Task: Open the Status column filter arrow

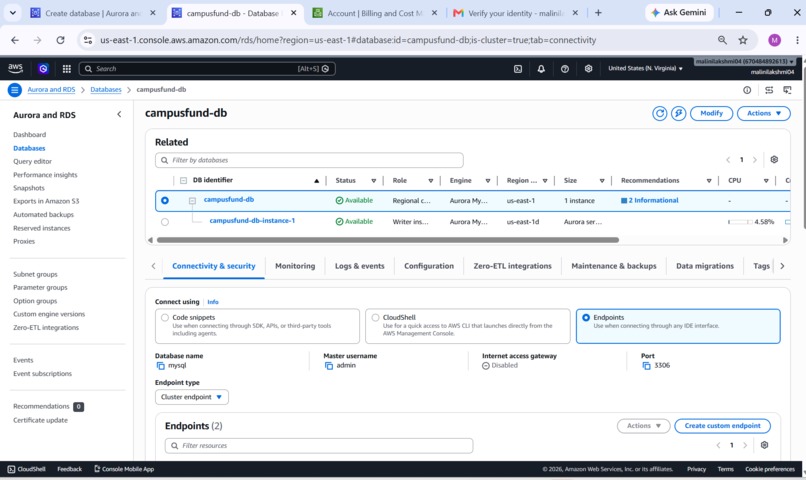Action: click(374, 180)
